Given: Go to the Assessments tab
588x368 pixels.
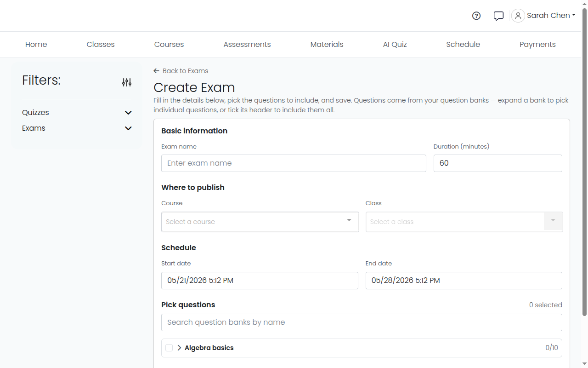Looking at the screenshot, I should pos(247,45).
